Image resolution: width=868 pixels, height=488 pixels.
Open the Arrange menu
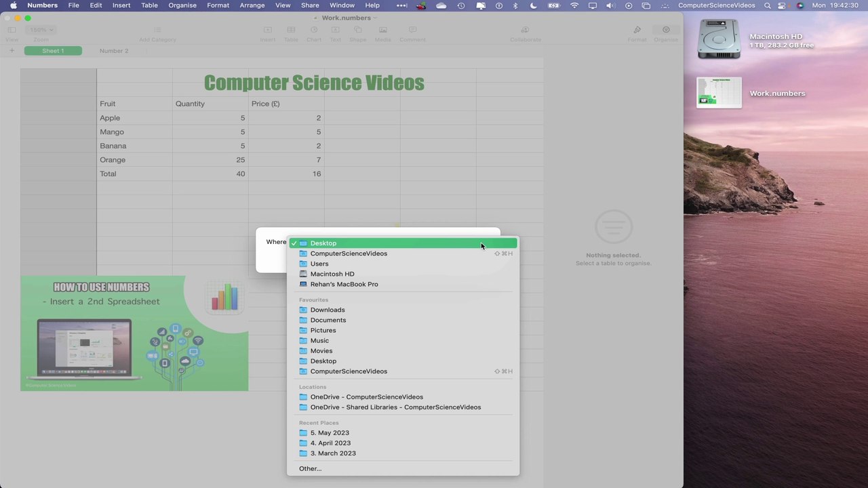click(x=252, y=5)
